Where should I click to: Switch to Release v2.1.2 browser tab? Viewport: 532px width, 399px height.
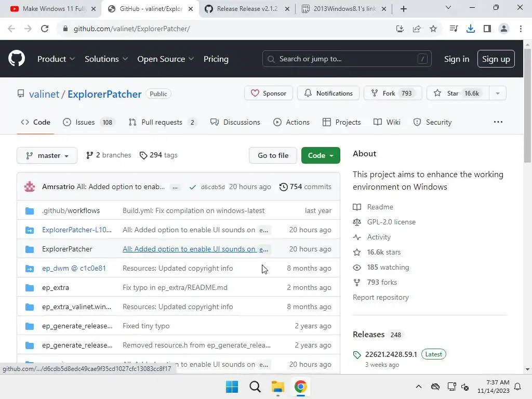click(247, 9)
